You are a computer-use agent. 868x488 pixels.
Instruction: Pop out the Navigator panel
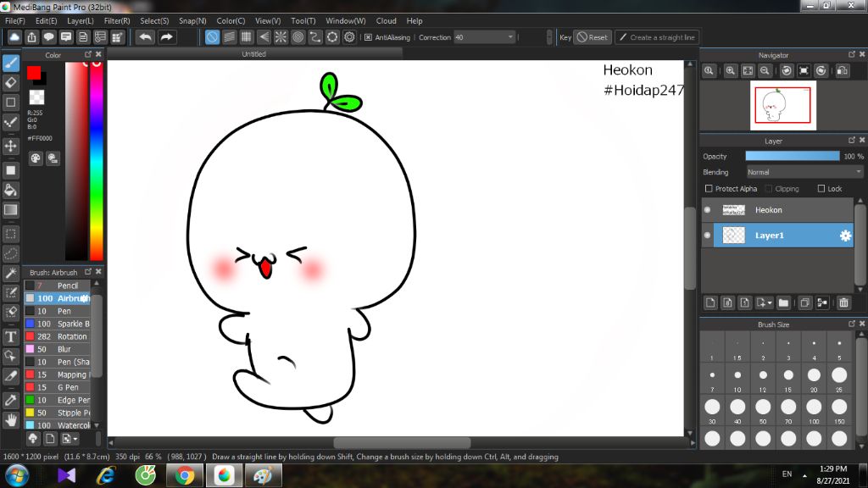851,54
